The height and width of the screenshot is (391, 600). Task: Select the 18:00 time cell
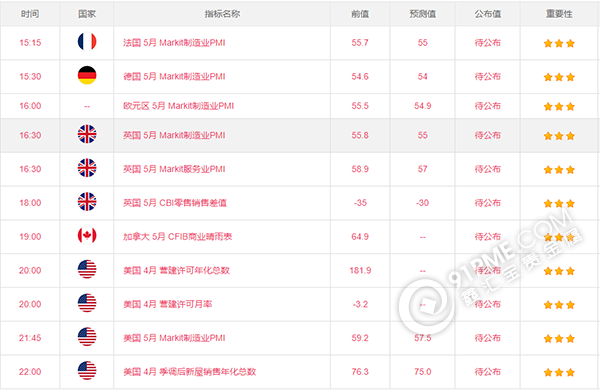(x=30, y=203)
